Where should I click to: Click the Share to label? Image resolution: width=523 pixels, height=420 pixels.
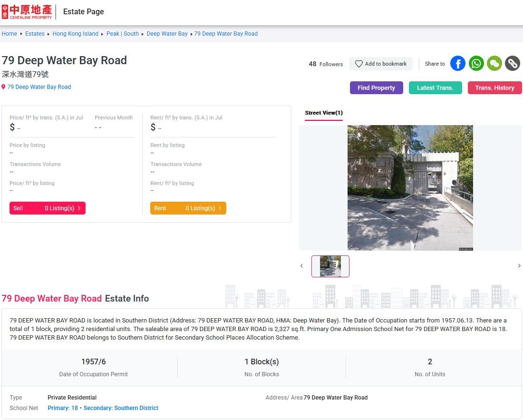(435, 64)
